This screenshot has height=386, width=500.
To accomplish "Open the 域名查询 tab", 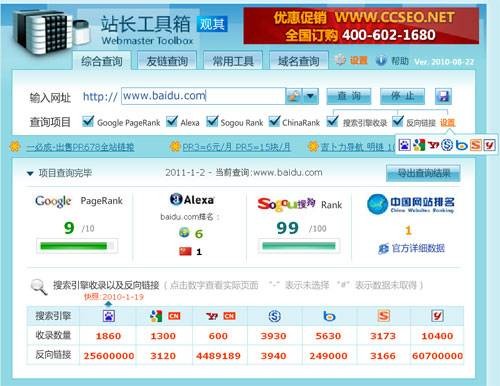I will click(299, 61).
